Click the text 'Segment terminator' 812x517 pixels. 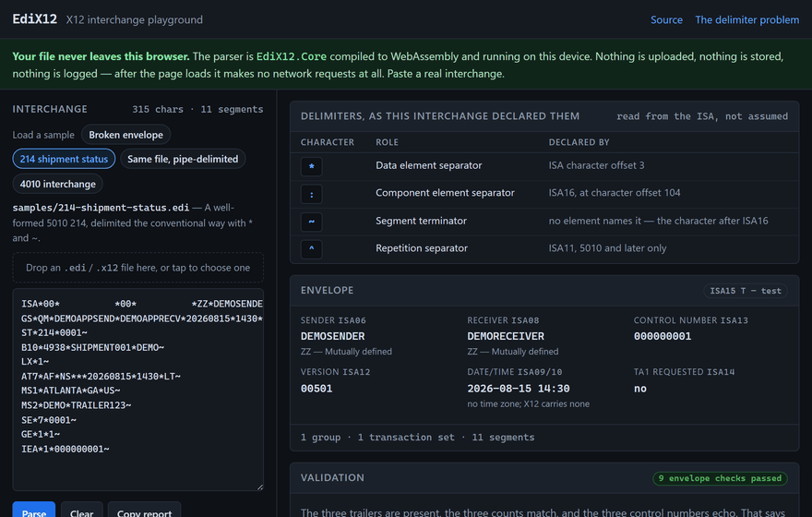pyautogui.click(x=421, y=221)
